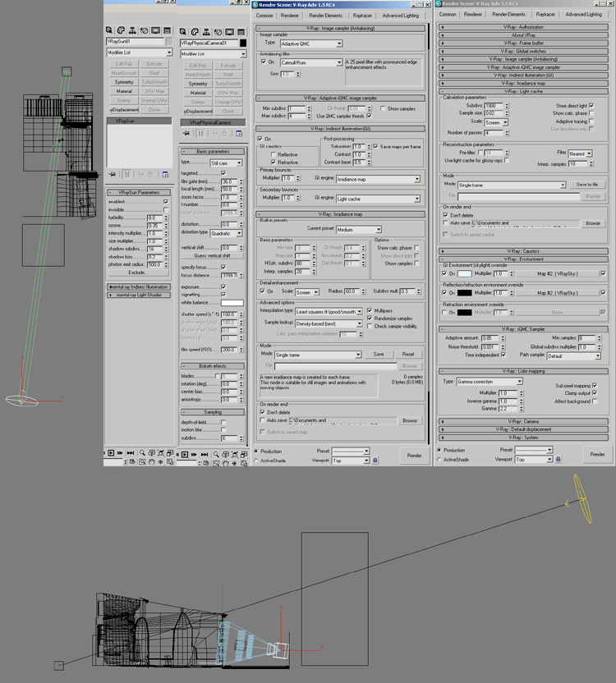Click the render preset lock icon beside Viewport dropdown
The height and width of the screenshot is (683, 616).
(375, 461)
